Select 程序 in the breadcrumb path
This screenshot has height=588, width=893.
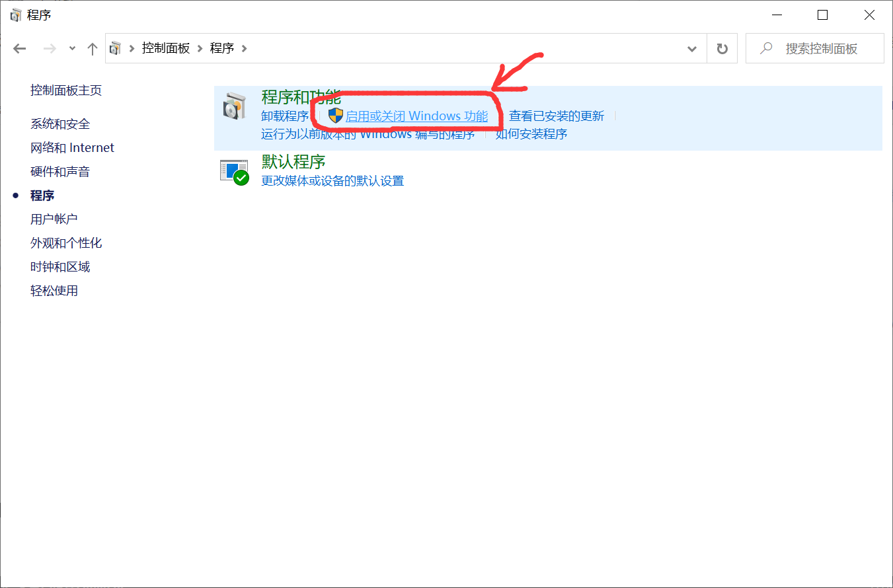click(x=222, y=48)
